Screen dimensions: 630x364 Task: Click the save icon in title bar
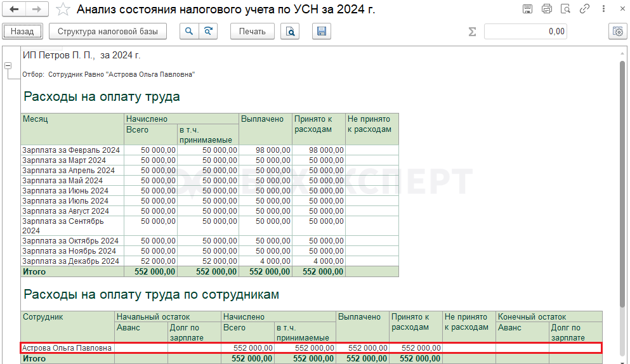527,9
